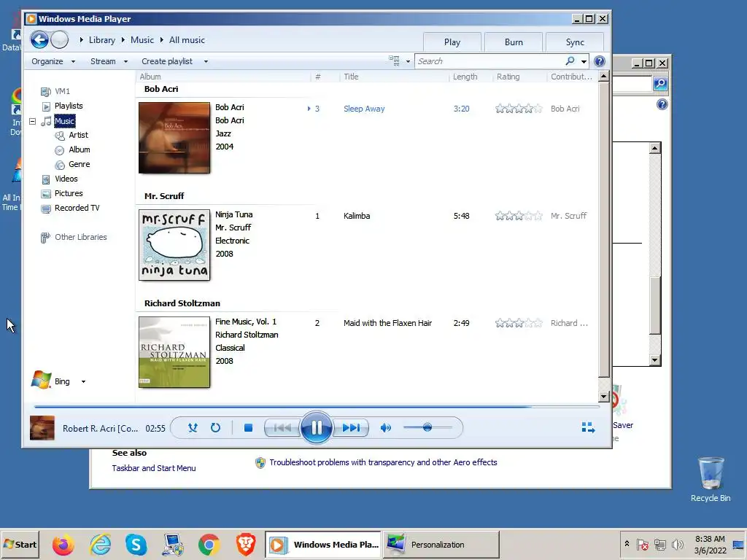The image size is (747, 560).
Task: Open view options dropdown arrow
Action: pyautogui.click(x=408, y=61)
